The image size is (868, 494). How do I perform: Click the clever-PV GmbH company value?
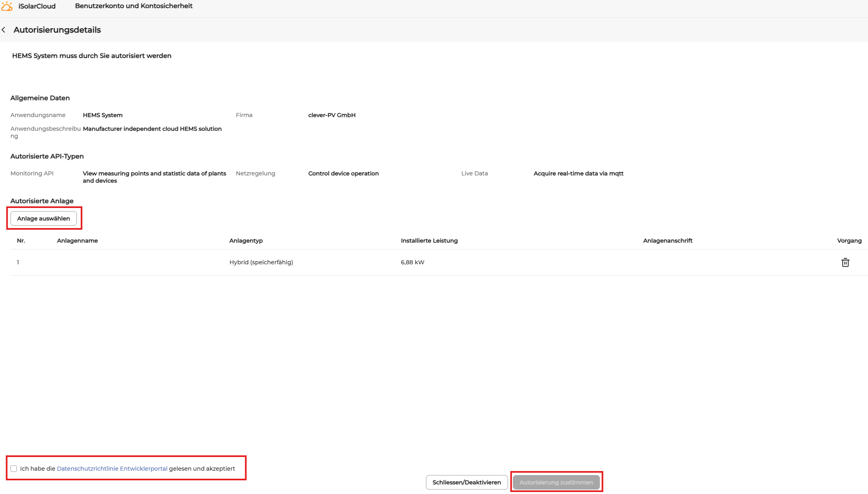pos(332,115)
